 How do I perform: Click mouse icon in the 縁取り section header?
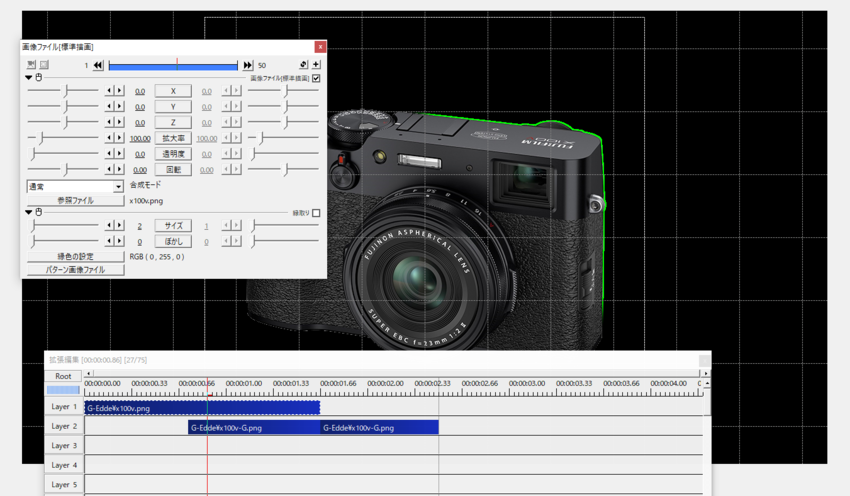38,212
